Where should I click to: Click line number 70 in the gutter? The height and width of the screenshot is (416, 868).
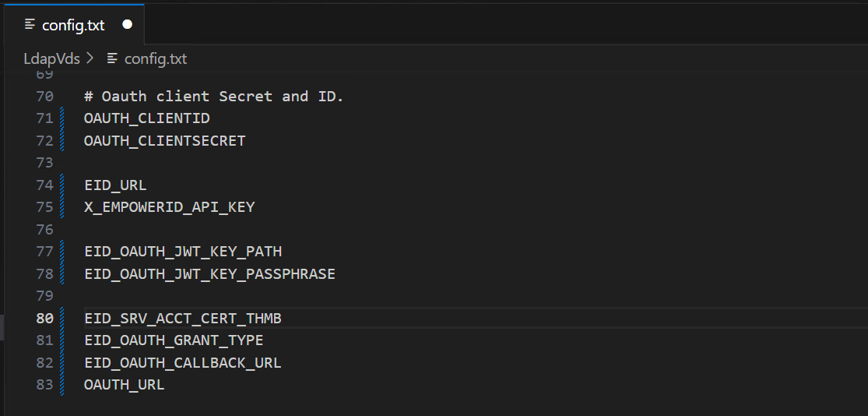(44, 97)
